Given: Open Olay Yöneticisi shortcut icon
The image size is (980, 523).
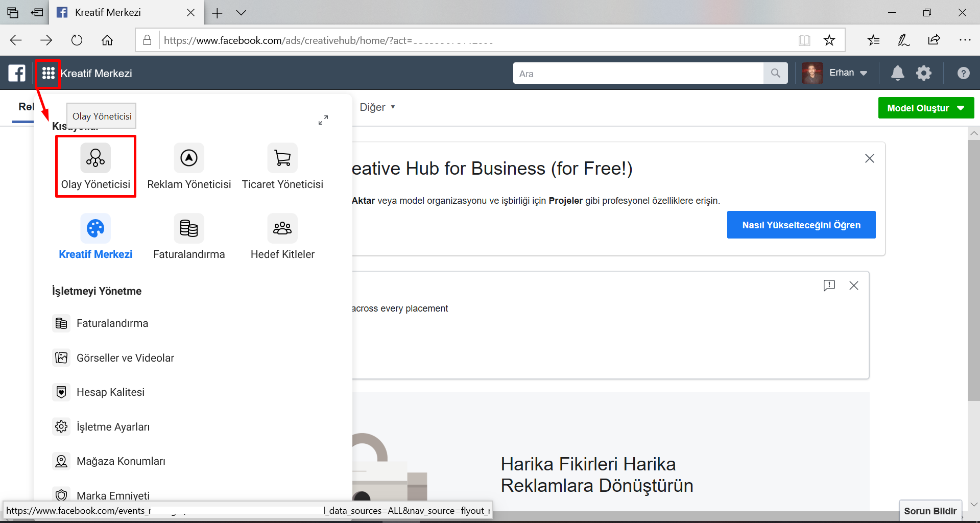Looking at the screenshot, I should (x=95, y=158).
